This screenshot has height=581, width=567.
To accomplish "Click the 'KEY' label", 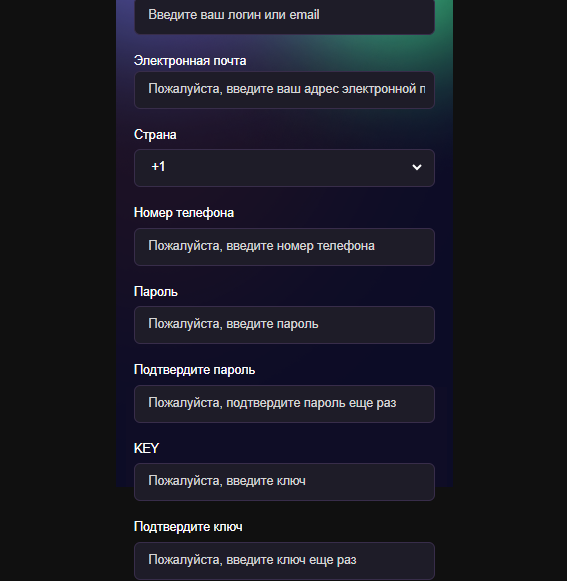I will 146,448.
